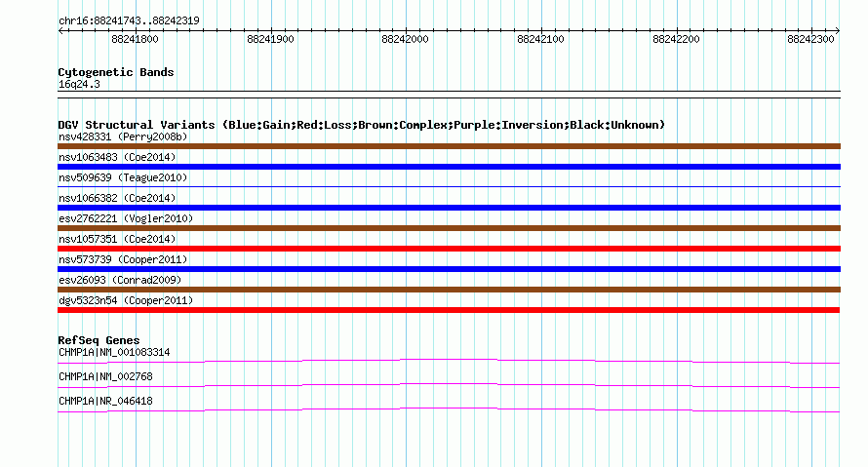
Task: Click the brown esv26093 complex bar
Action: pos(449,290)
